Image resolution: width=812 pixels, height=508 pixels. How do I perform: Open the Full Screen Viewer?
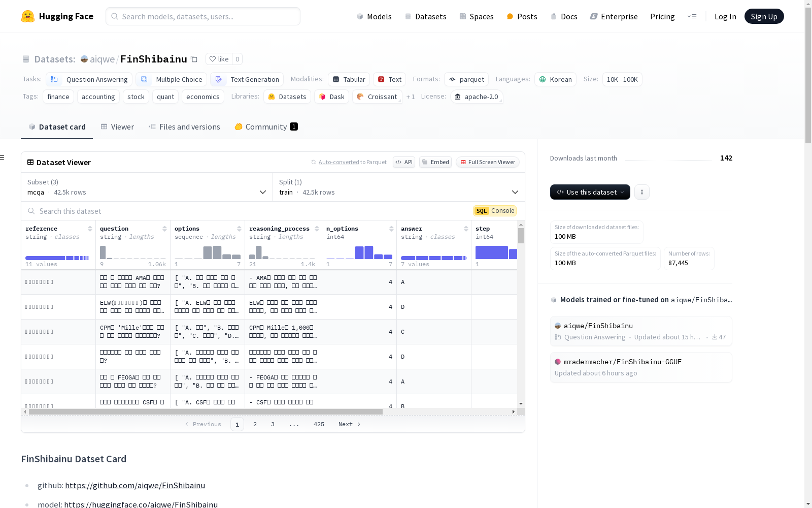488,162
